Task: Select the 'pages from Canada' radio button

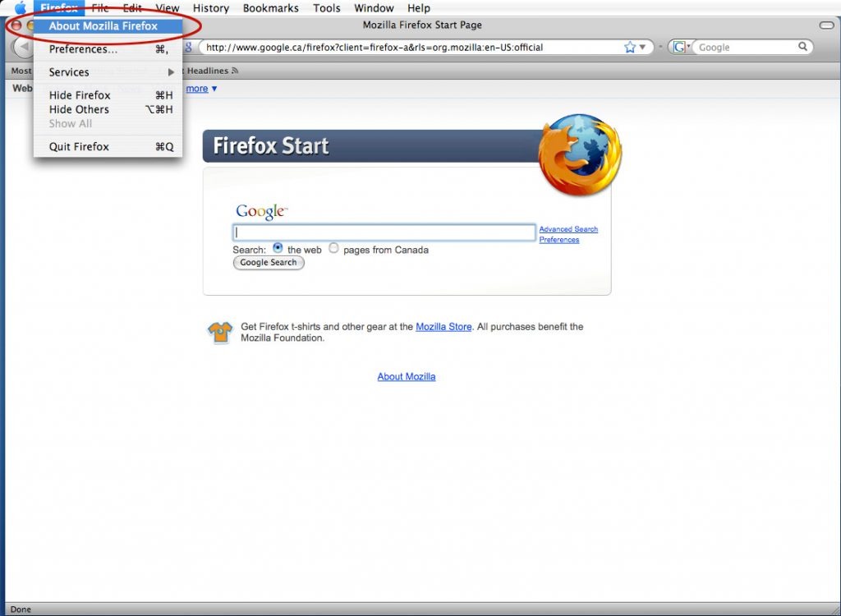Action: [333, 248]
